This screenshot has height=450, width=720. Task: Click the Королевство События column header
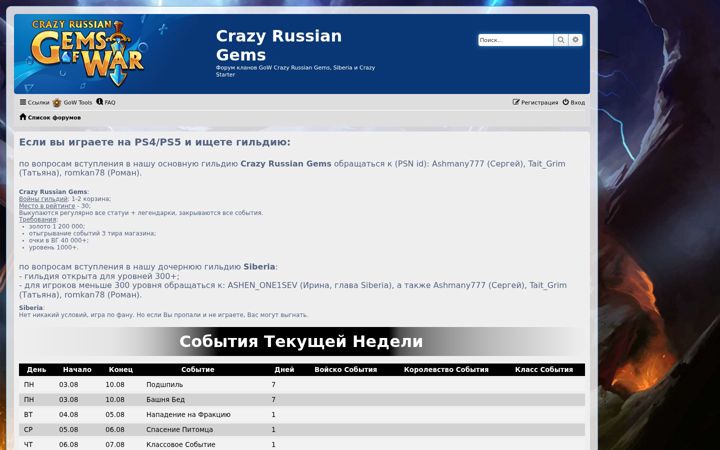(x=446, y=370)
